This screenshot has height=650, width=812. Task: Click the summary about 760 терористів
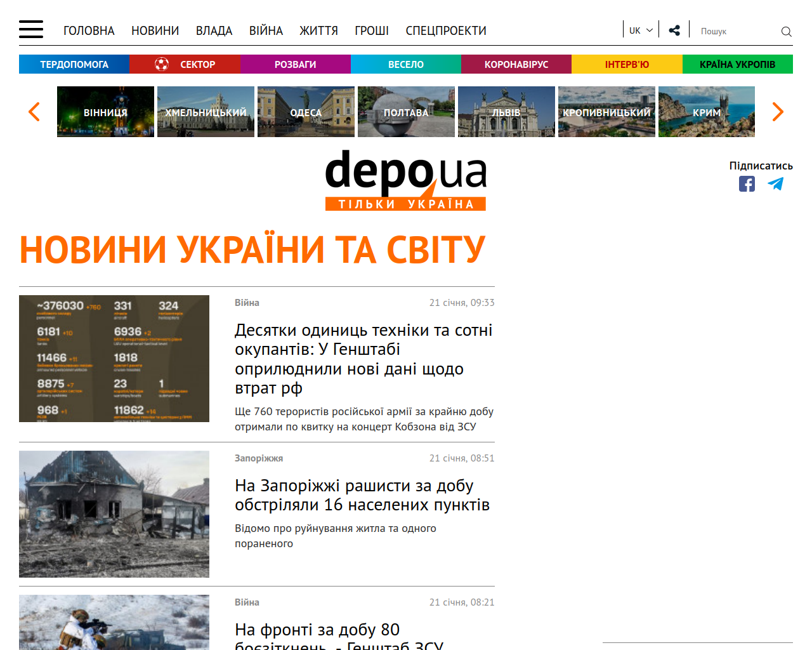[364, 419]
